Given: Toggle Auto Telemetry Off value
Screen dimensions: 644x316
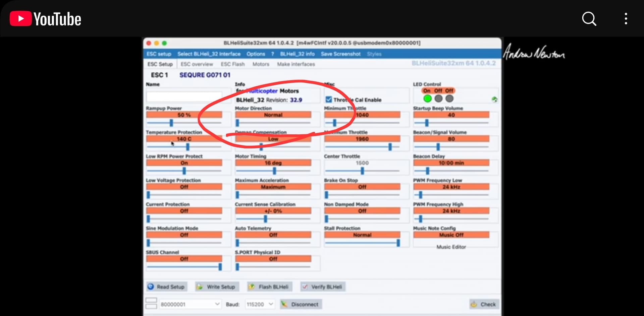Looking at the screenshot, I should [x=273, y=235].
